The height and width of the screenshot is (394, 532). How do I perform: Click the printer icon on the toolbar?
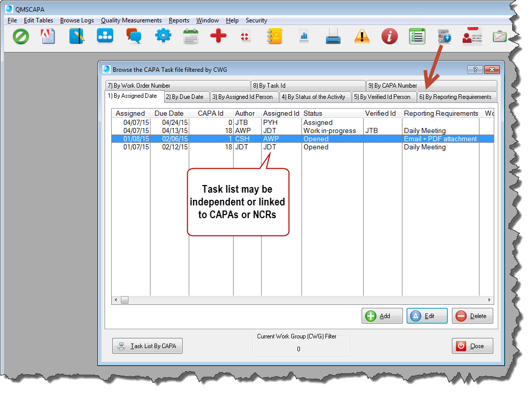(x=333, y=36)
